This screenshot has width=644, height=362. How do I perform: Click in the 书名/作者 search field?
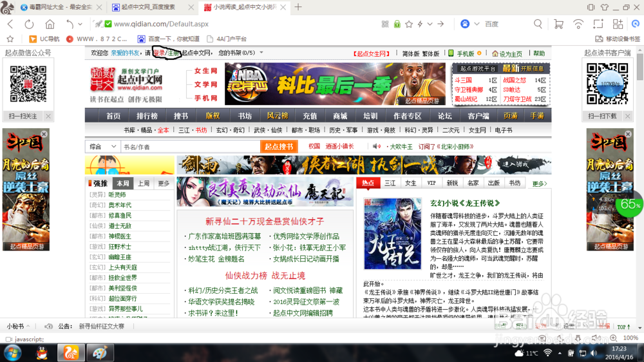tap(190, 147)
